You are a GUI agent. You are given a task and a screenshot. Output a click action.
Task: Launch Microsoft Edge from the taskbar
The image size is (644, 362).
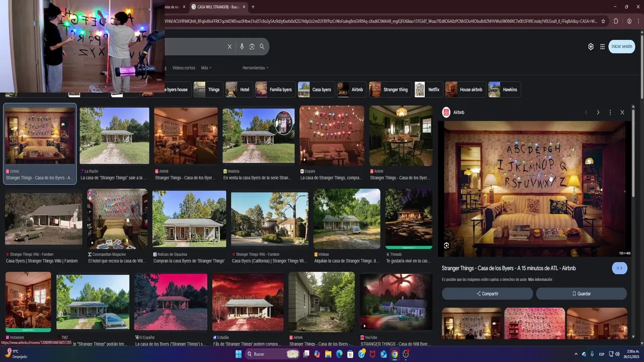(x=339, y=354)
